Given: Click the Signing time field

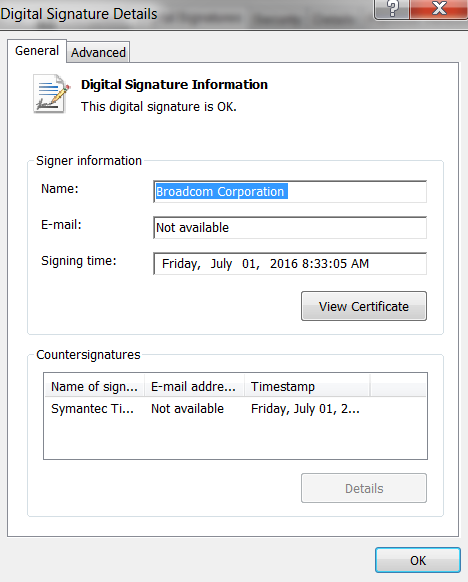Looking at the screenshot, I should click(290, 264).
